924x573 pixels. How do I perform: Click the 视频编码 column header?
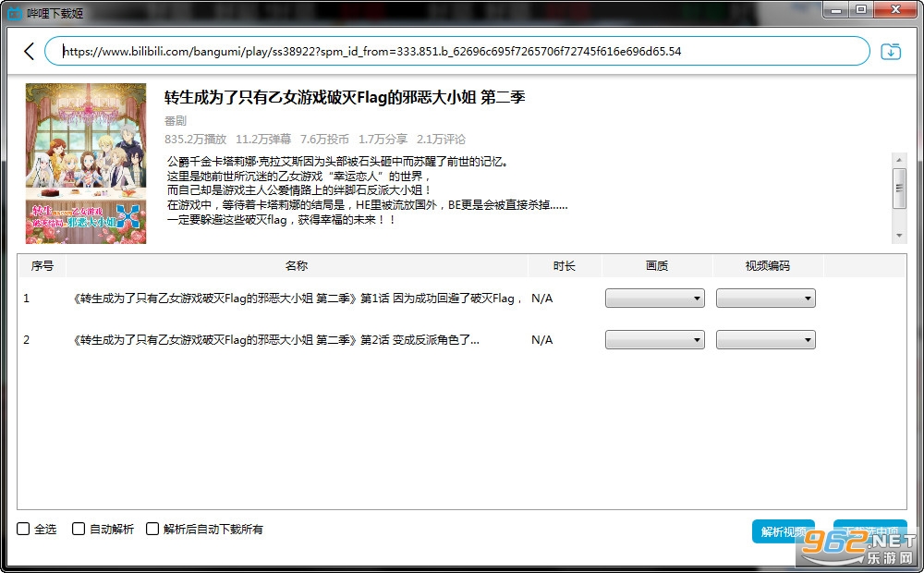tap(767, 266)
